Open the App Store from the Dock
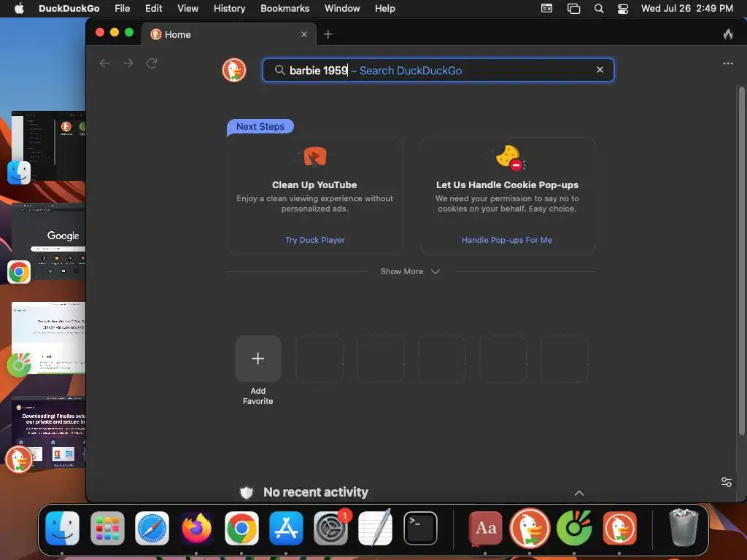 286,528
